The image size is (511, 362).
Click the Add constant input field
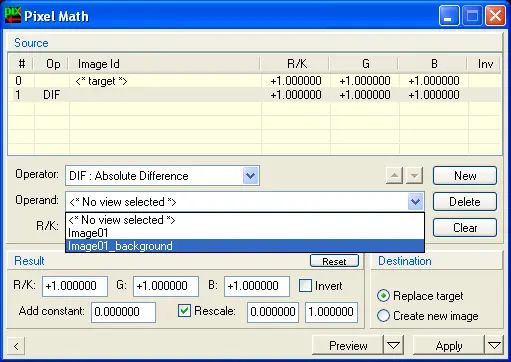pos(123,312)
